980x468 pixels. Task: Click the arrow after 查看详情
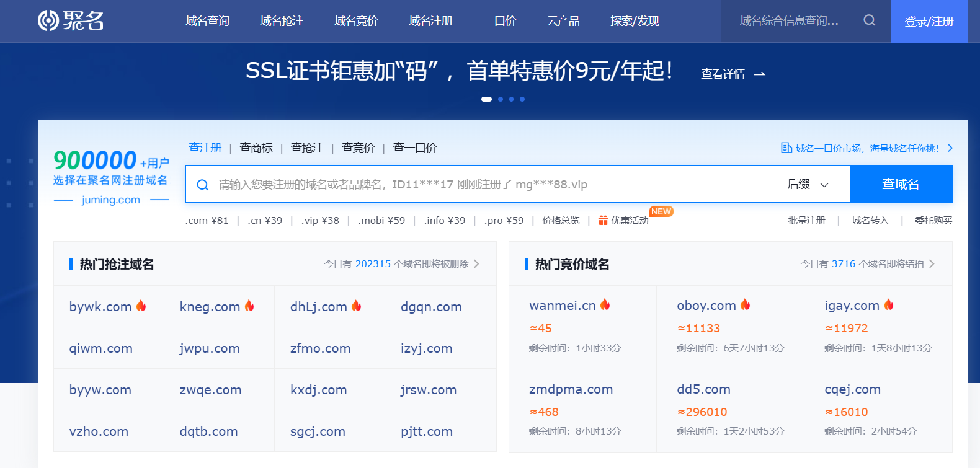tap(760, 74)
